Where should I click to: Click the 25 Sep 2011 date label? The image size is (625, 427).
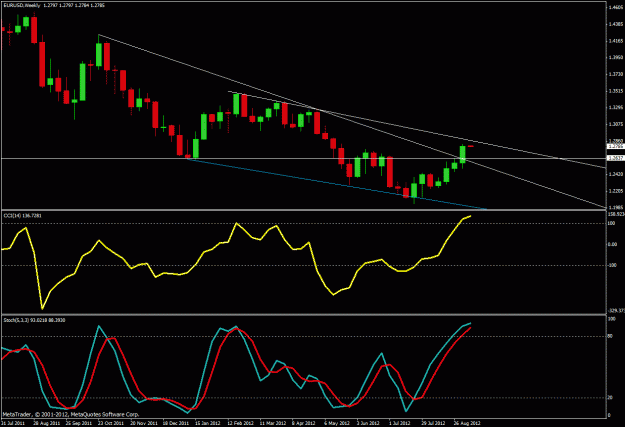(79, 423)
